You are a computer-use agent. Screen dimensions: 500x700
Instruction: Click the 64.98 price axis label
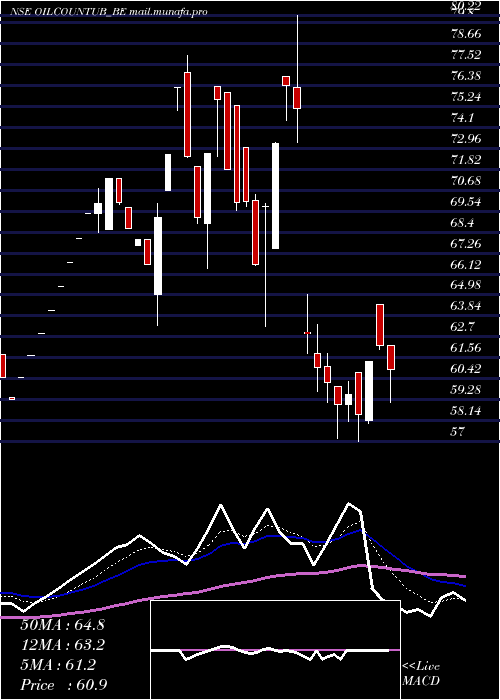pos(466,285)
